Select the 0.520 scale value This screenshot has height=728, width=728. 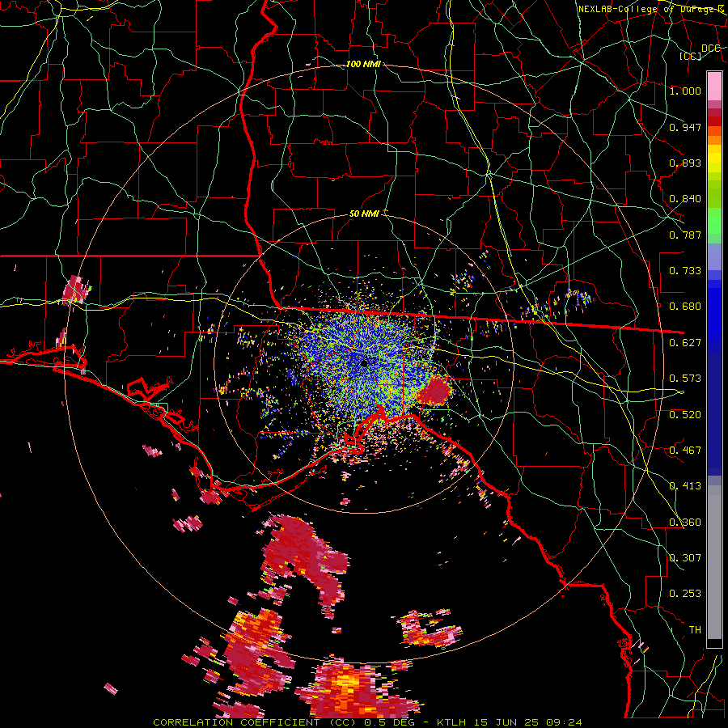tap(685, 415)
